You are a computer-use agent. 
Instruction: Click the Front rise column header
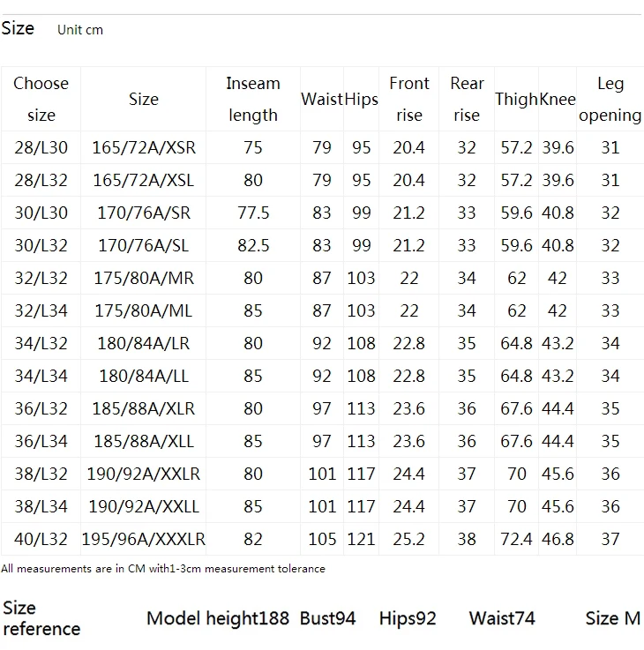(408, 99)
